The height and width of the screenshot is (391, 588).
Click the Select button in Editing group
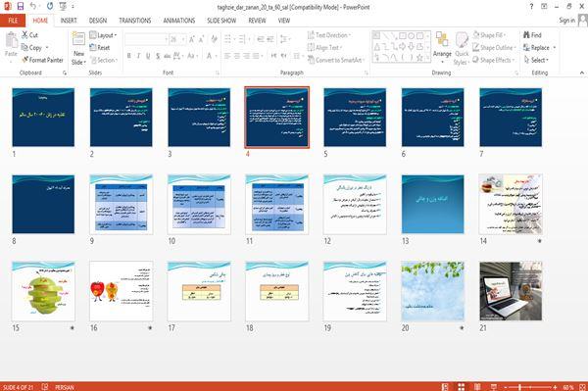tap(536, 60)
